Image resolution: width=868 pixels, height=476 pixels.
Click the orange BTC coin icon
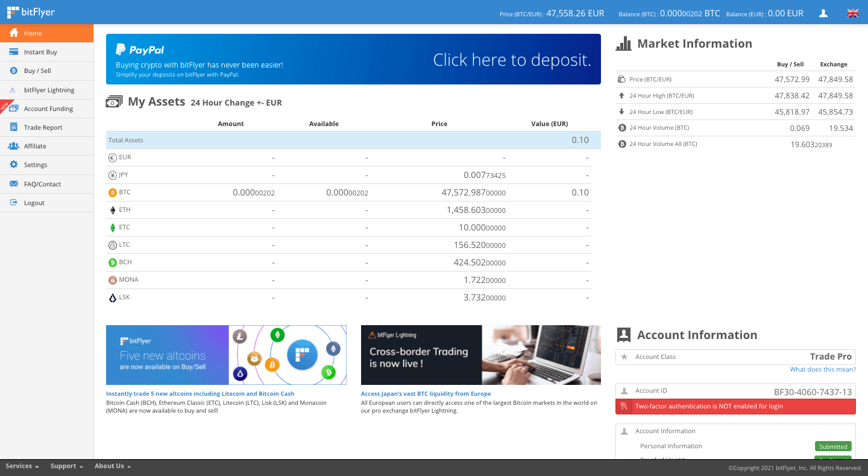click(113, 192)
